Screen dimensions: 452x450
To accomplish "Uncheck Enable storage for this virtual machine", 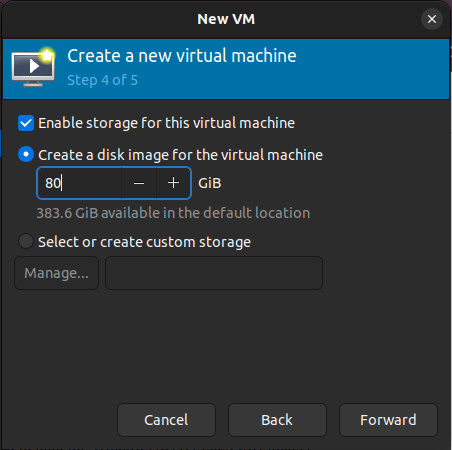I will coord(26,123).
